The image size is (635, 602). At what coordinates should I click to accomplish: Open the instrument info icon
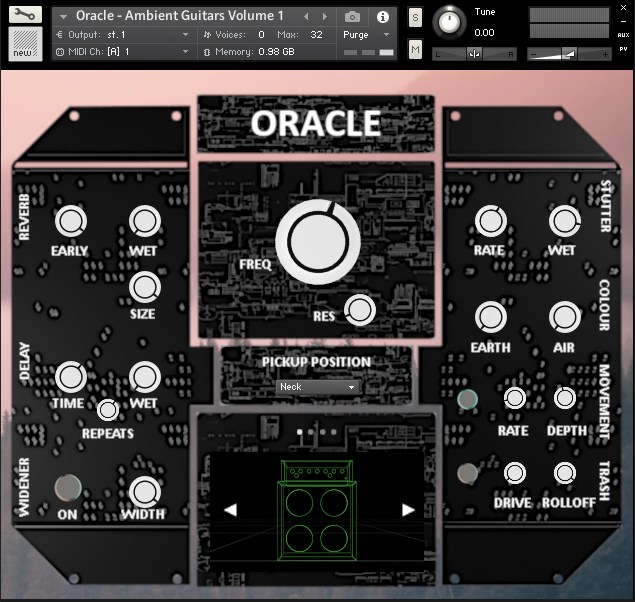(382, 17)
